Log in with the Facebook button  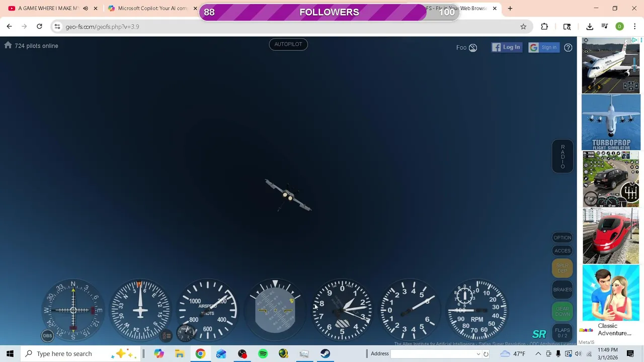507,47
